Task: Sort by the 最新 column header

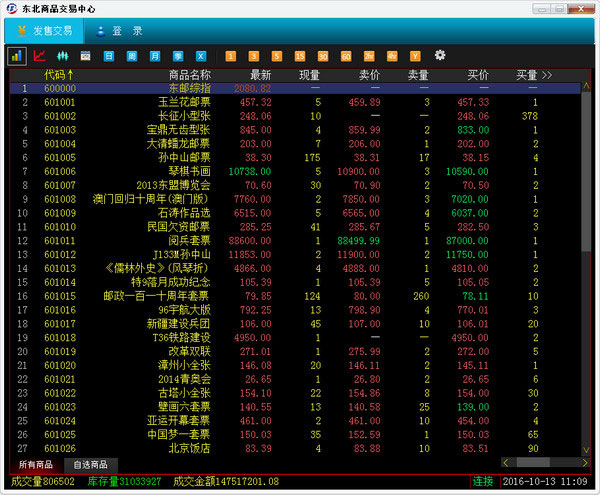Action: (x=261, y=75)
